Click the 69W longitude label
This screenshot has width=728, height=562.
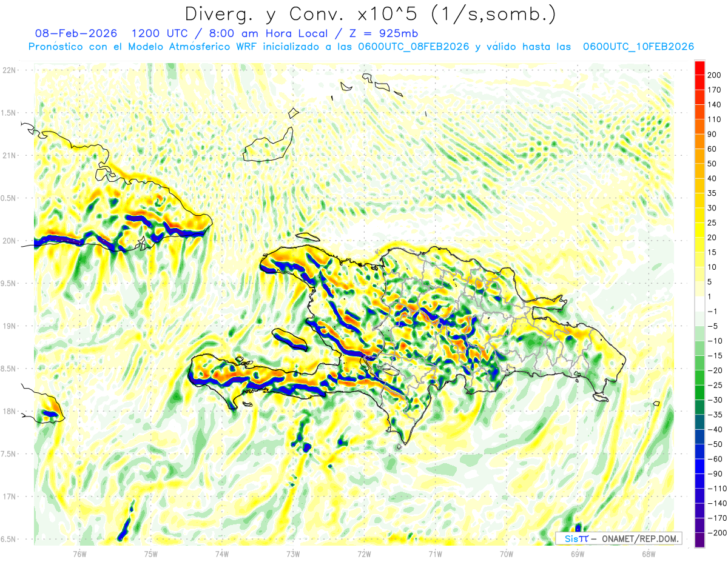578,554
